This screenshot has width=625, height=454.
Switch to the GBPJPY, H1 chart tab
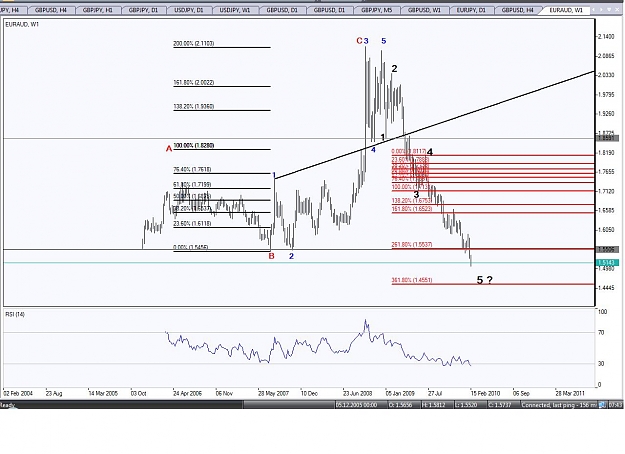(x=97, y=10)
